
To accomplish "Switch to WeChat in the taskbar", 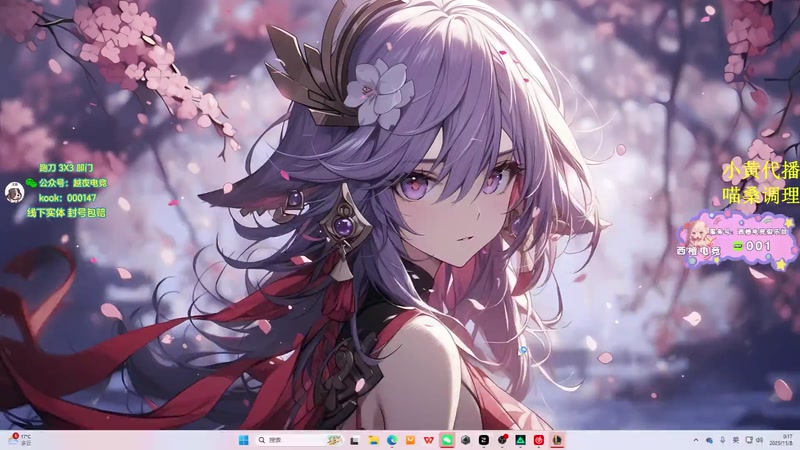I will pos(447,440).
